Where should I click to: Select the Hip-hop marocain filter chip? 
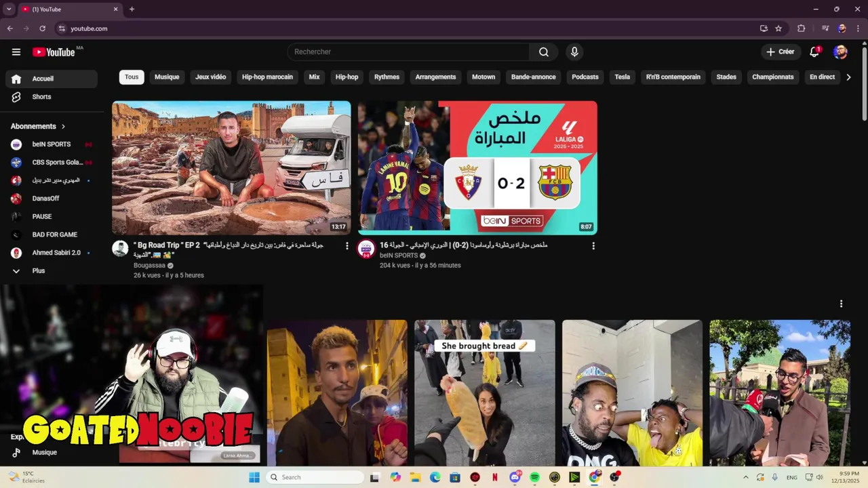(x=267, y=77)
